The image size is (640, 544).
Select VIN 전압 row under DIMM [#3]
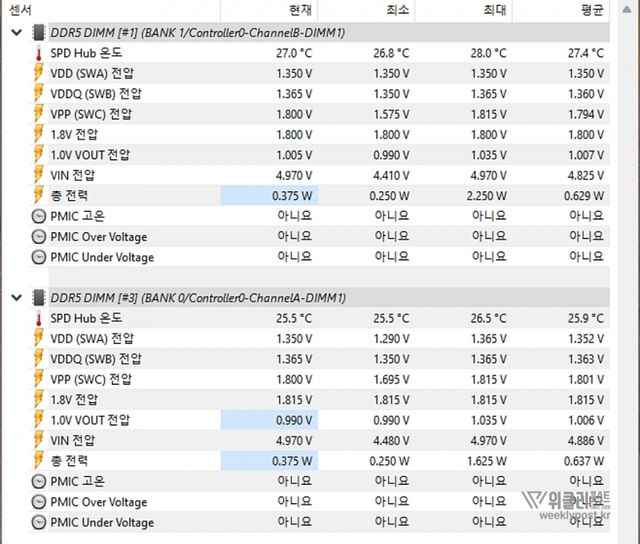(73, 440)
